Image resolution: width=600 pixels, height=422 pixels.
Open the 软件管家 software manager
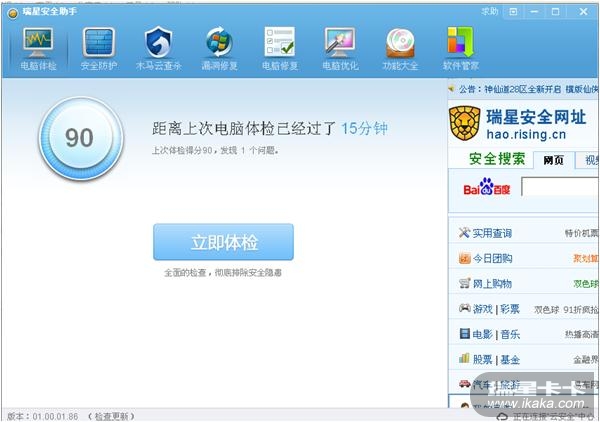click(461, 49)
